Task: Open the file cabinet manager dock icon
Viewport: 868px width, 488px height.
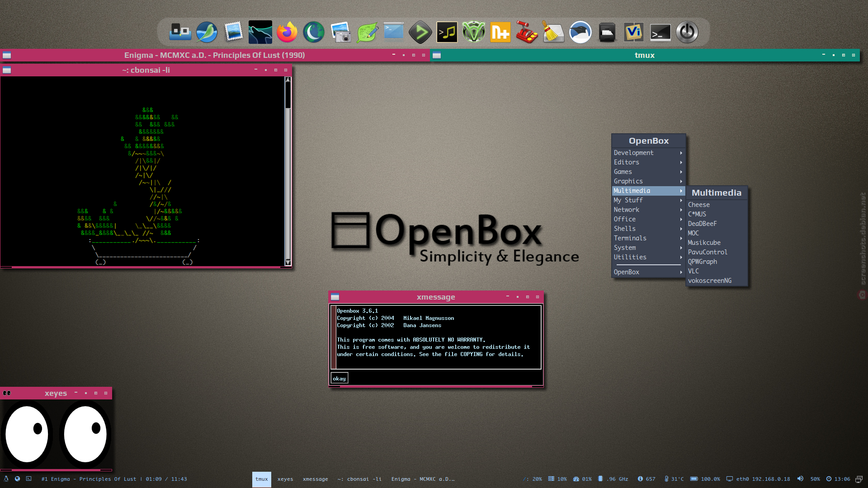Action: [607, 33]
